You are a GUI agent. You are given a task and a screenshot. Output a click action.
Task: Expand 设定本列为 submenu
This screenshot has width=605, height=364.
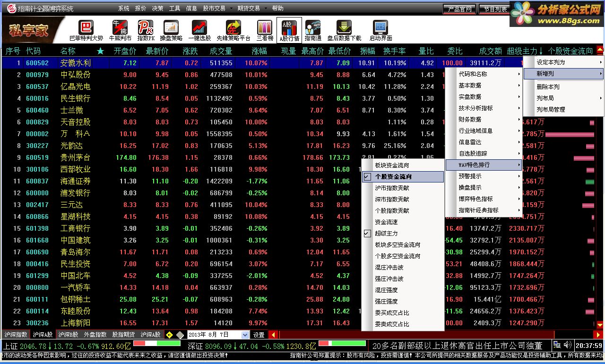(564, 62)
